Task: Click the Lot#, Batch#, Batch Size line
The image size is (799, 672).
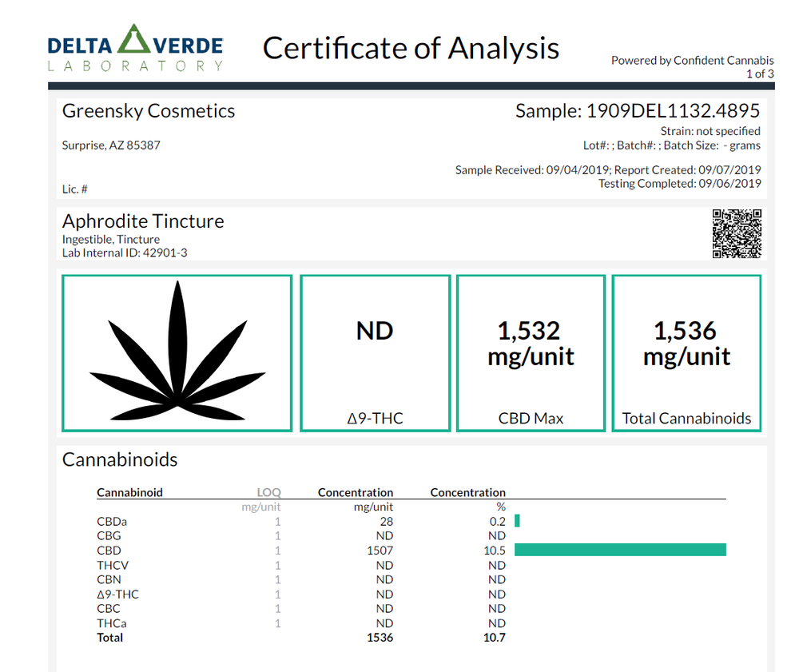Action: pyautogui.click(x=672, y=145)
